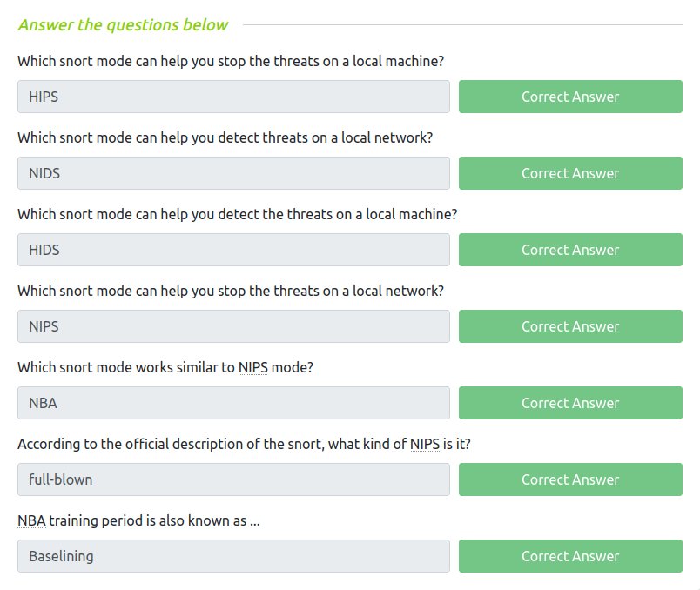This screenshot has width=700, height=590.
Task: Click the question about detecting local network threats
Action: click(x=225, y=137)
